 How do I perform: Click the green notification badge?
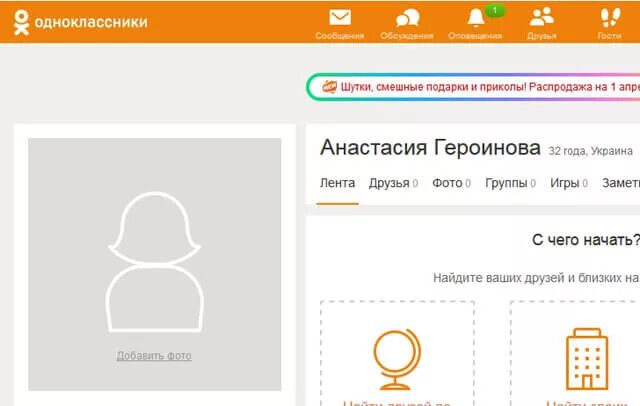coord(495,10)
